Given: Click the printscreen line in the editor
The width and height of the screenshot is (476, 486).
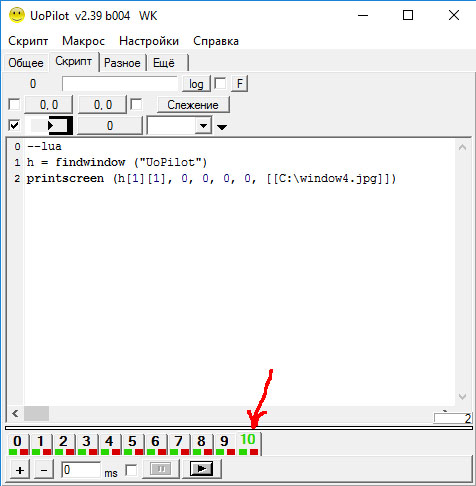Looking at the screenshot, I should 211,179.
